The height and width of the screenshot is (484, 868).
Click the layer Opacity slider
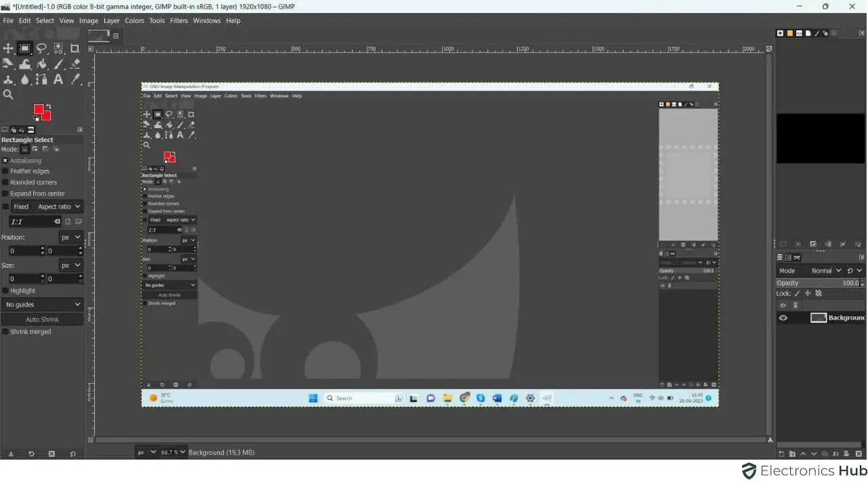point(819,283)
